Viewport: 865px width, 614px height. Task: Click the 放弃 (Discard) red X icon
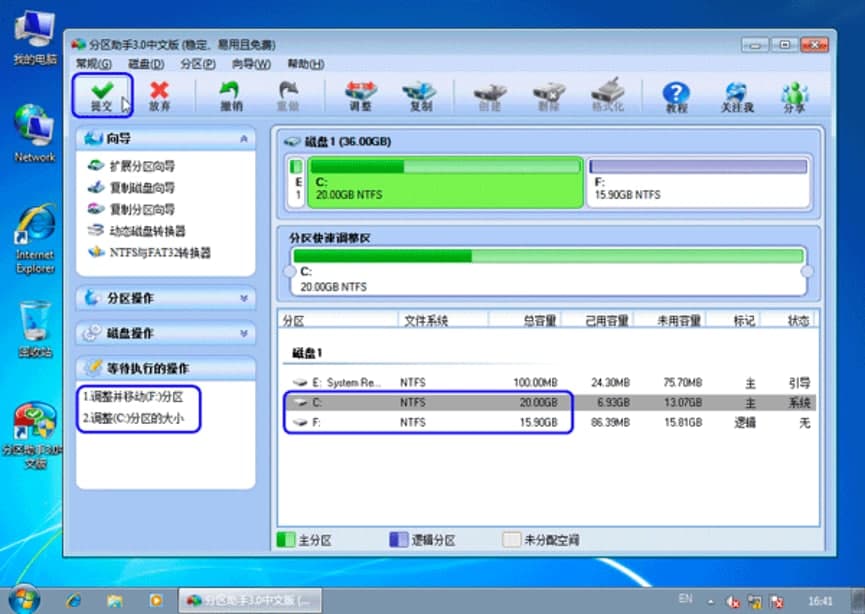(159, 95)
